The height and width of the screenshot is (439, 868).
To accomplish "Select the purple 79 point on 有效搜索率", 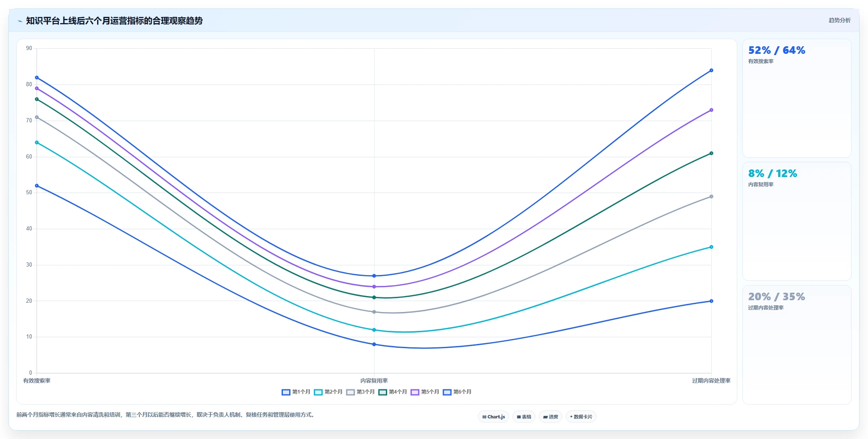I will 37,88.
